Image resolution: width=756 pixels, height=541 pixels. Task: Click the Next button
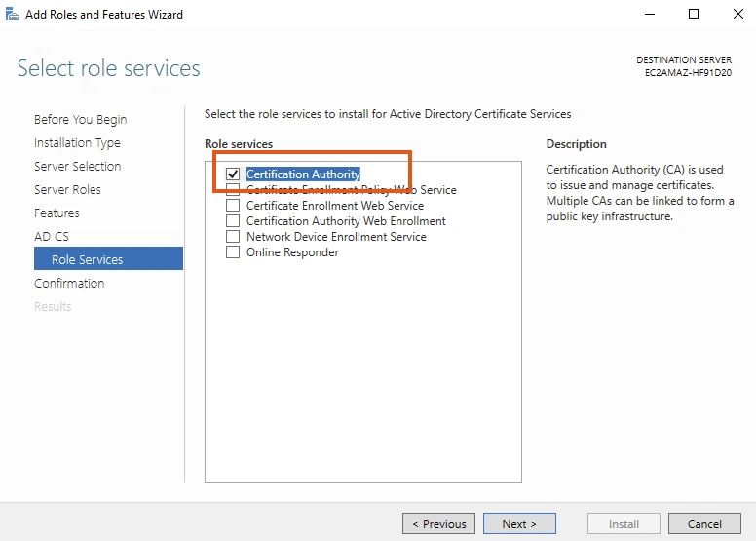519,523
